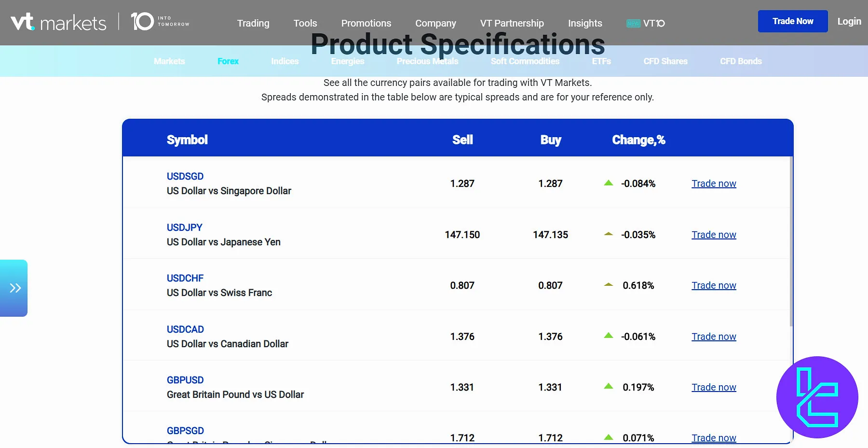Click the GBPSGD symbol
Viewport: 868px width, 448px height.
185,431
